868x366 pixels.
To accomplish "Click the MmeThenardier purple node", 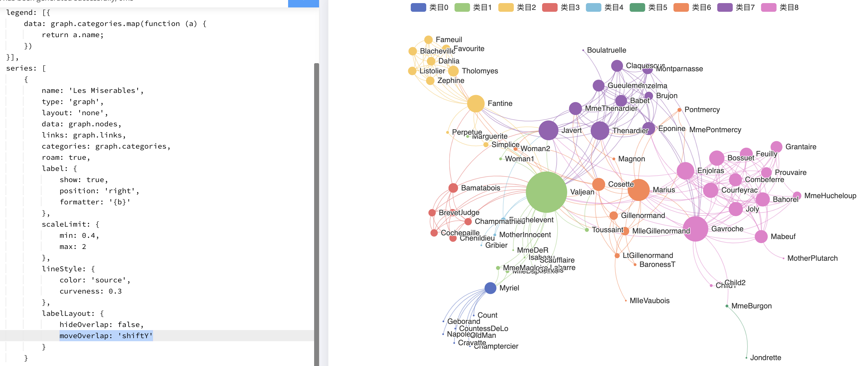I will [575, 108].
